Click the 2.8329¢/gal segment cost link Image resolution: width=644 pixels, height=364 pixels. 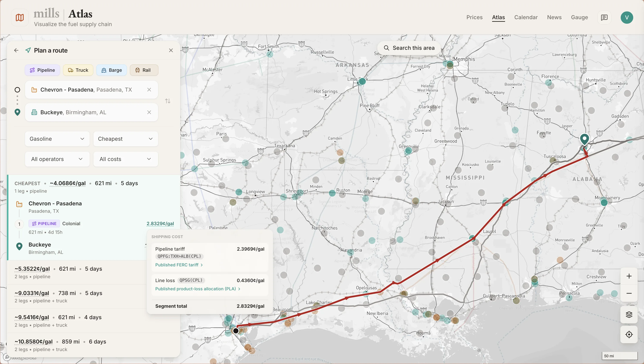click(160, 224)
